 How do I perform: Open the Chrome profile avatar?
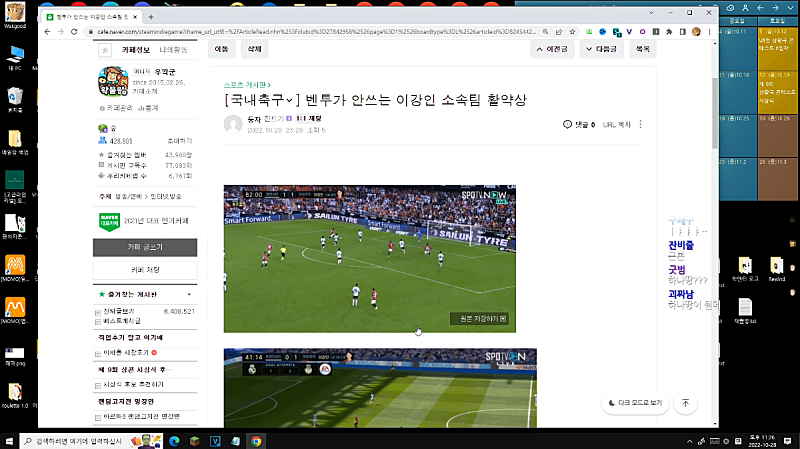(x=696, y=32)
